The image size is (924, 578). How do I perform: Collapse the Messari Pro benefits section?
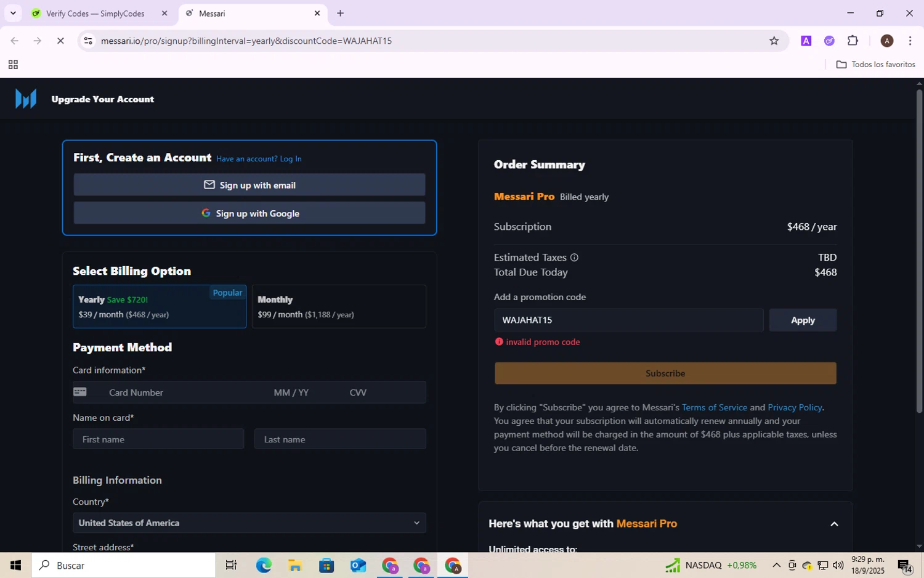point(834,524)
